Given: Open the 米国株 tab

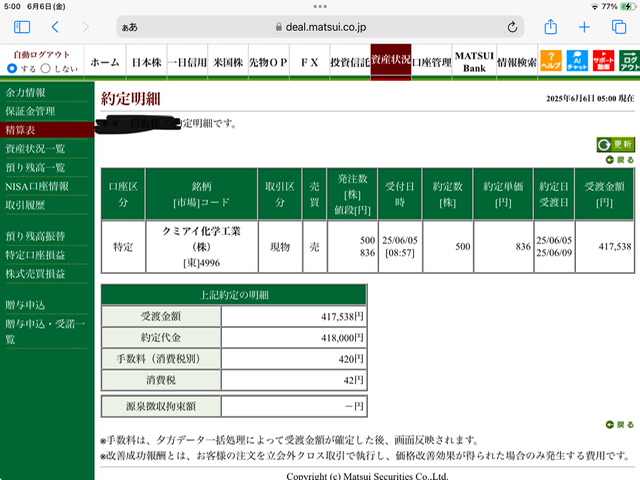Looking at the screenshot, I should tap(228, 62).
